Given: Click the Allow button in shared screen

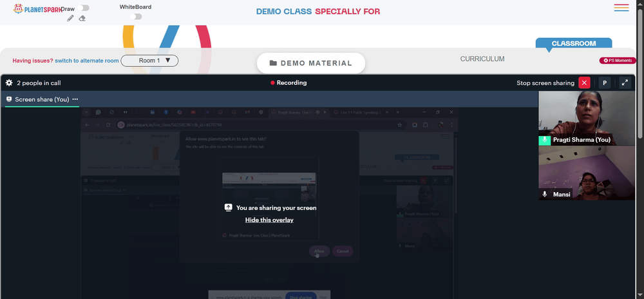Looking at the screenshot, I should [319, 251].
